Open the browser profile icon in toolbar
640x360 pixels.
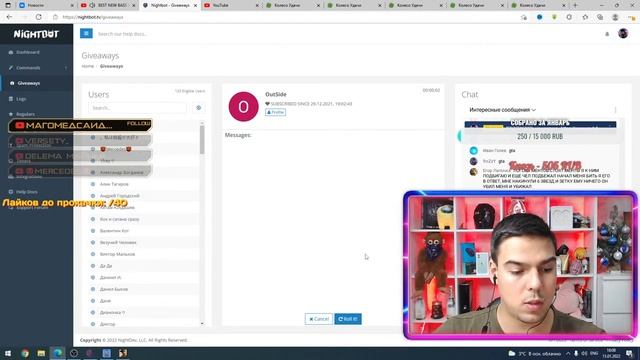(x=615, y=17)
